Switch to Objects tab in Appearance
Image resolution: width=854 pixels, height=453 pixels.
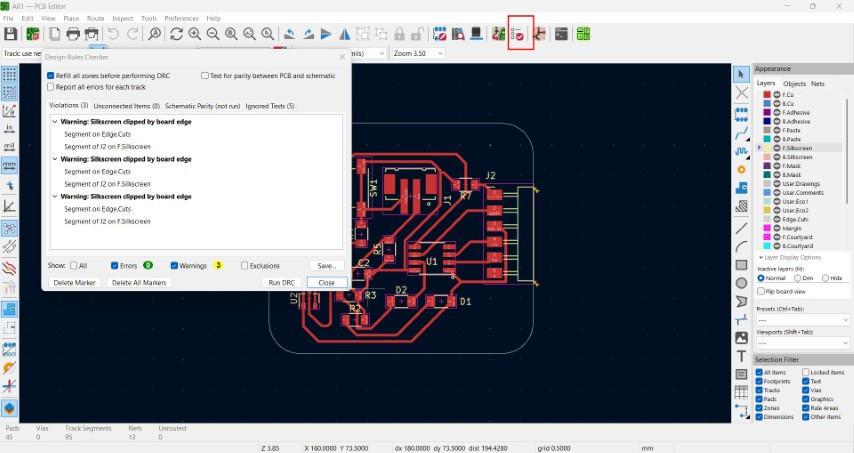click(794, 84)
